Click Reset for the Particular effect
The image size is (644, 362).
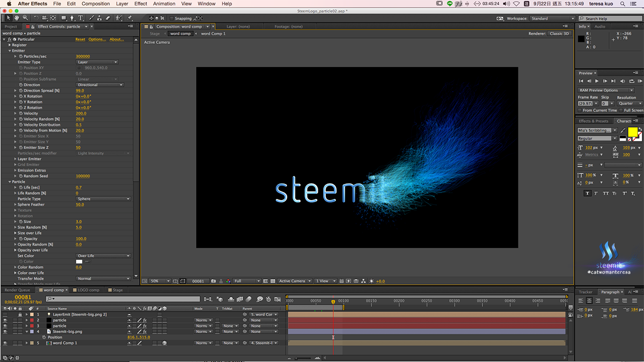[x=80, y=39]
